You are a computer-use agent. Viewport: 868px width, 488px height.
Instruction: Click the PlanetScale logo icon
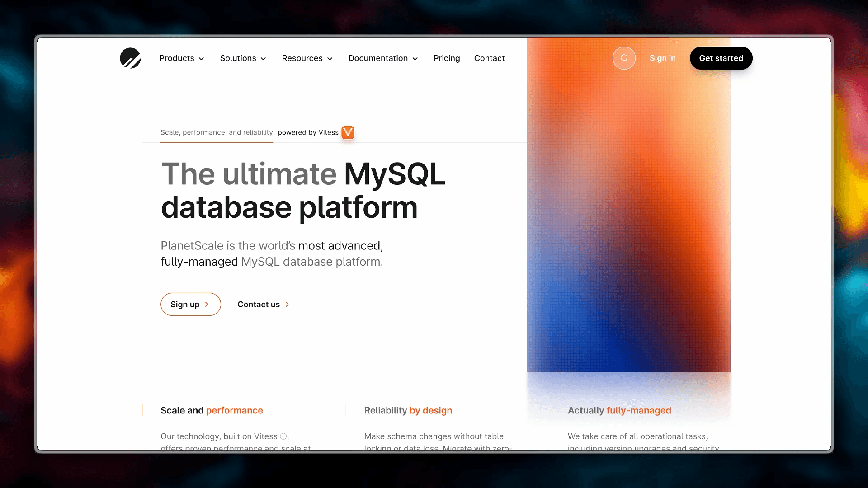pos(130,58)
